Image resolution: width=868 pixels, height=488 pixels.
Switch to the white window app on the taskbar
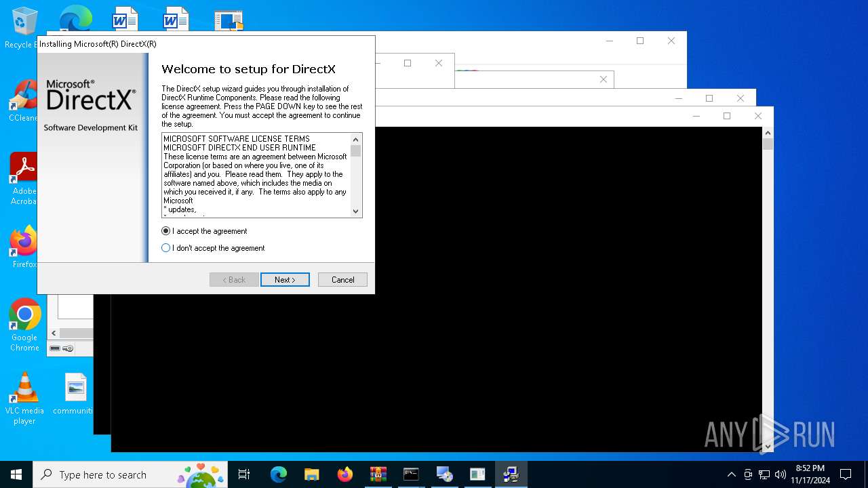(478, 474)
